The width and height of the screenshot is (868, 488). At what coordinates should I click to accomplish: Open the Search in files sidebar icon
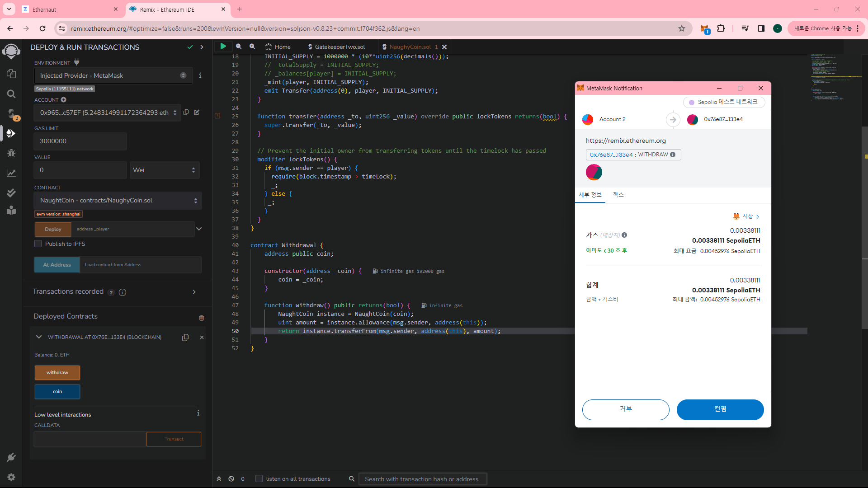tap(11, 94)
